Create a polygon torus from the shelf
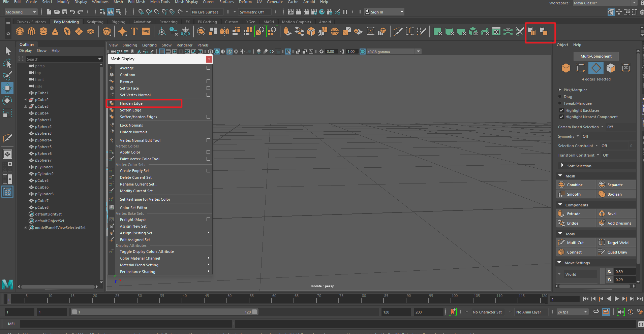This screenshot has width=644, height=334. coord(67,32)
